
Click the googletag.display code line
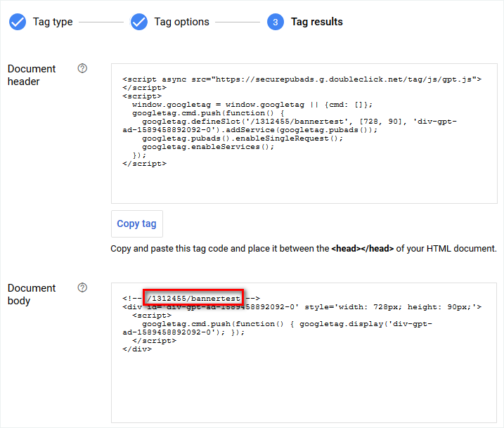tap(294, 323)
